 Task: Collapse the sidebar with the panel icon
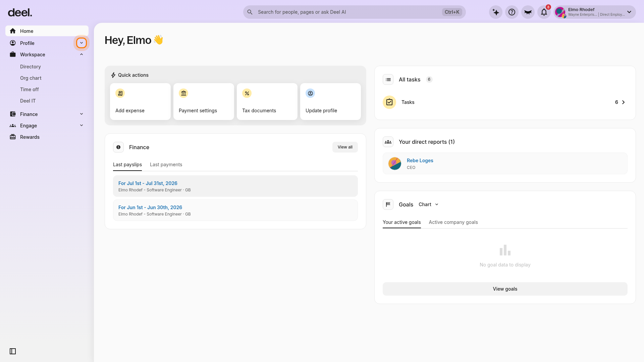coord(13,351)
